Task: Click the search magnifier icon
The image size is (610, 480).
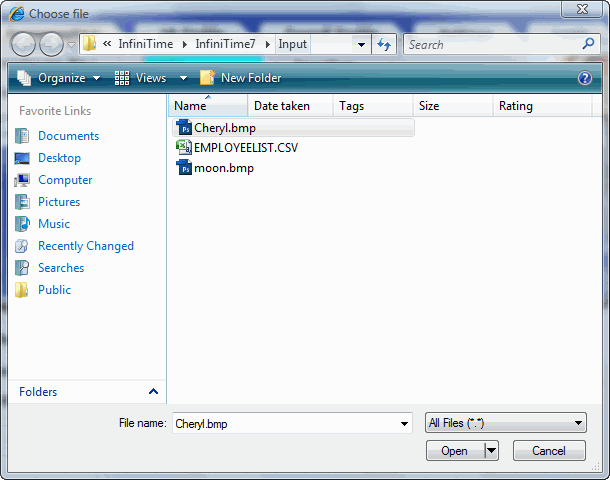Action: 588,44
